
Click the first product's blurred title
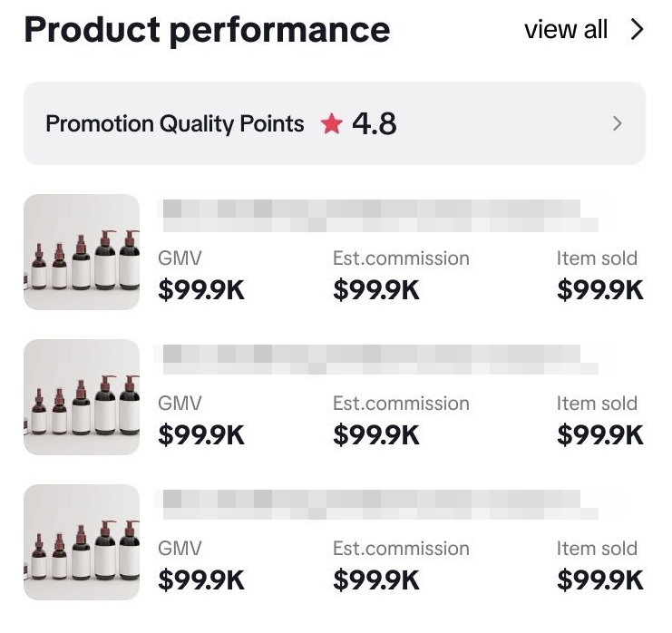[376, 212]
